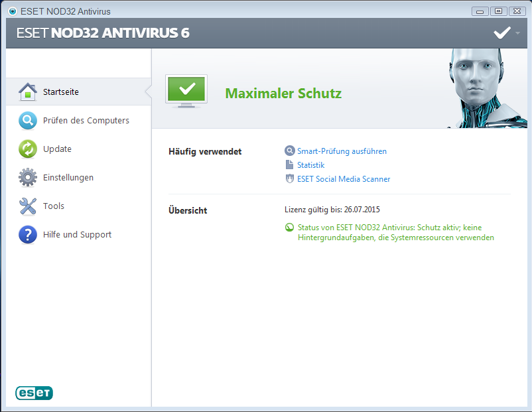Open the Update section
This screenshot has width=532, height=412.
pyautogui.click(x=79, y=149)
